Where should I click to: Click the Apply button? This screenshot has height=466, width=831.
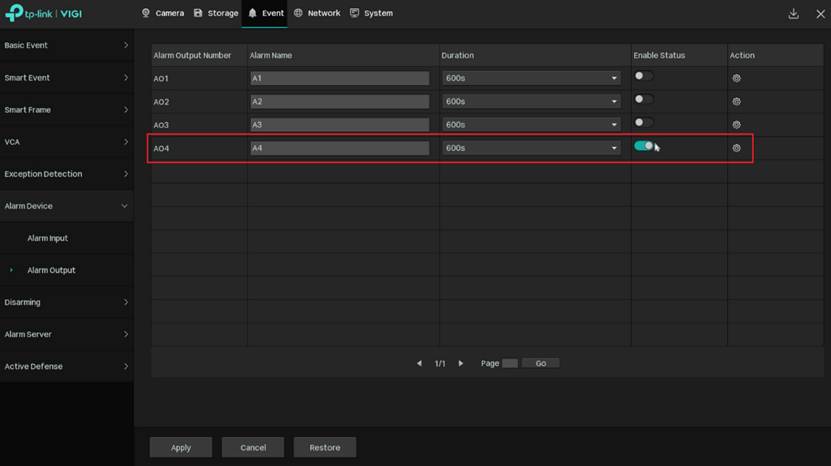(181, 447)
